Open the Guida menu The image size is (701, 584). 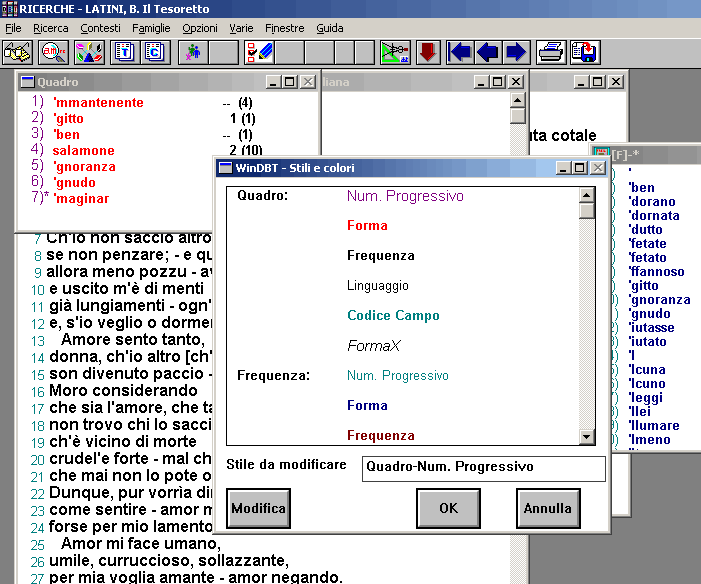330,28
